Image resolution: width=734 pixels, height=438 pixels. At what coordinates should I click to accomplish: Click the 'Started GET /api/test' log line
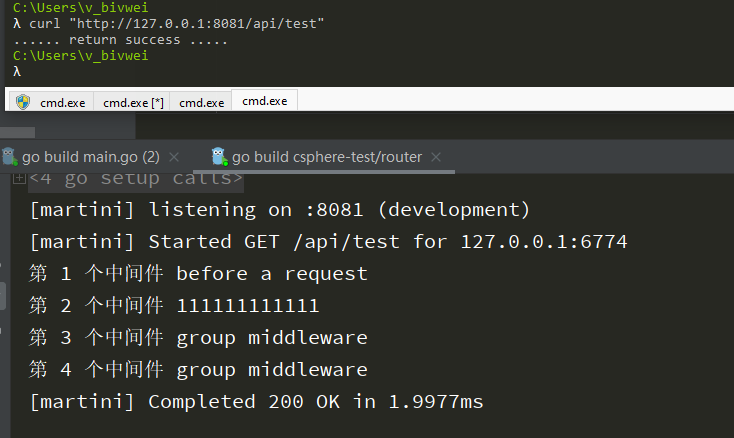329,241
